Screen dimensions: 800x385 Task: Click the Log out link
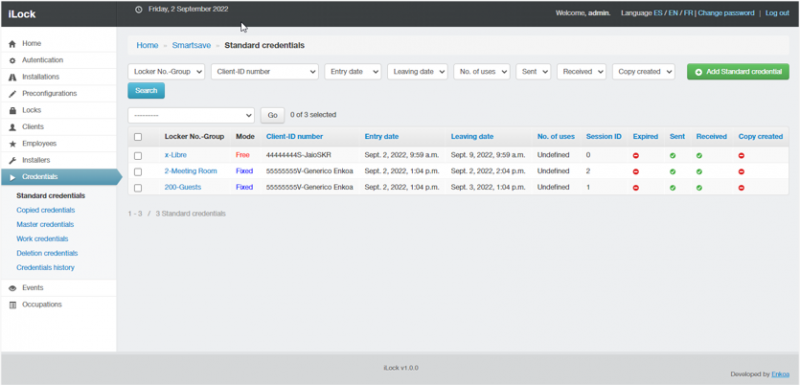click(777, 13)
